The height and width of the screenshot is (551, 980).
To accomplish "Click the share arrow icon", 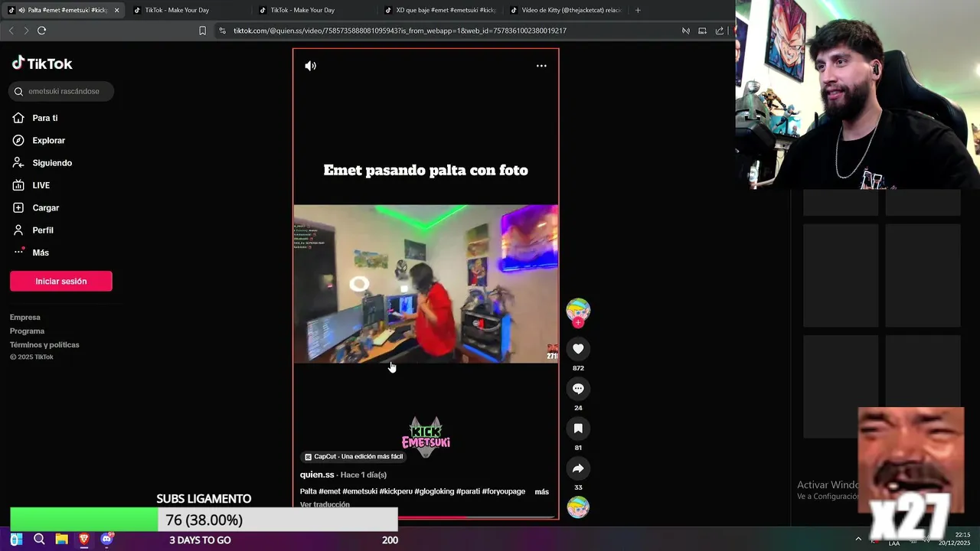I will 578,468.
